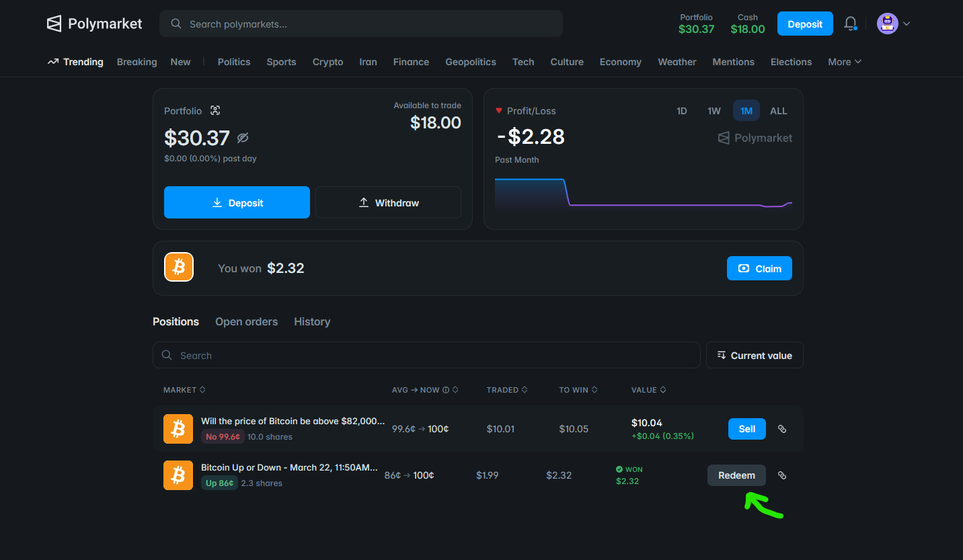The image size is (963, 560).
Task: Open the user avatar profile menu
Action: point(893,24)
